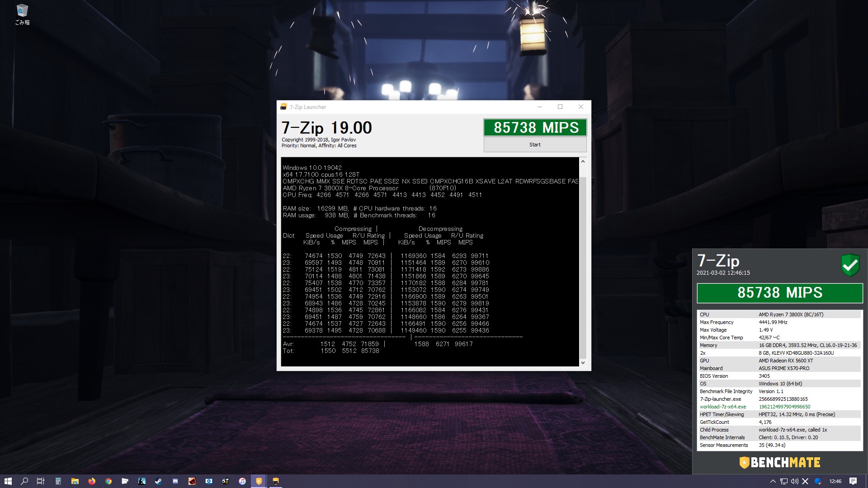Launch Google Chrome from the taskbar
Viewport: 868px width, 488px height.
pos(108,481)
